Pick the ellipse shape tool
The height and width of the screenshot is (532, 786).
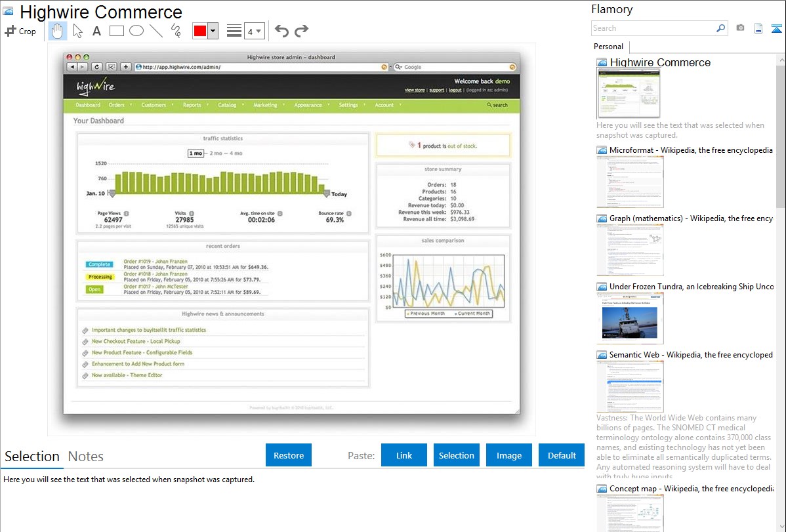tap(136, 31)
